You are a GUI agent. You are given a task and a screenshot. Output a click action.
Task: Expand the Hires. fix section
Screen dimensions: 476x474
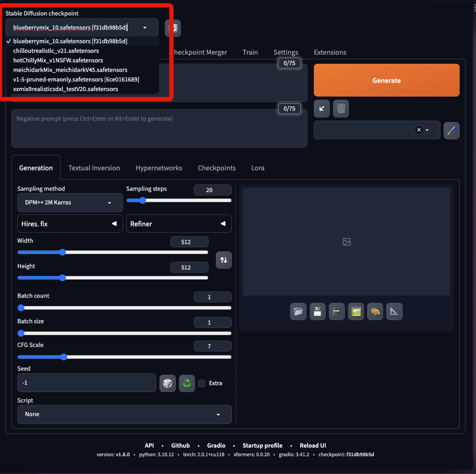tap(70, 224)
